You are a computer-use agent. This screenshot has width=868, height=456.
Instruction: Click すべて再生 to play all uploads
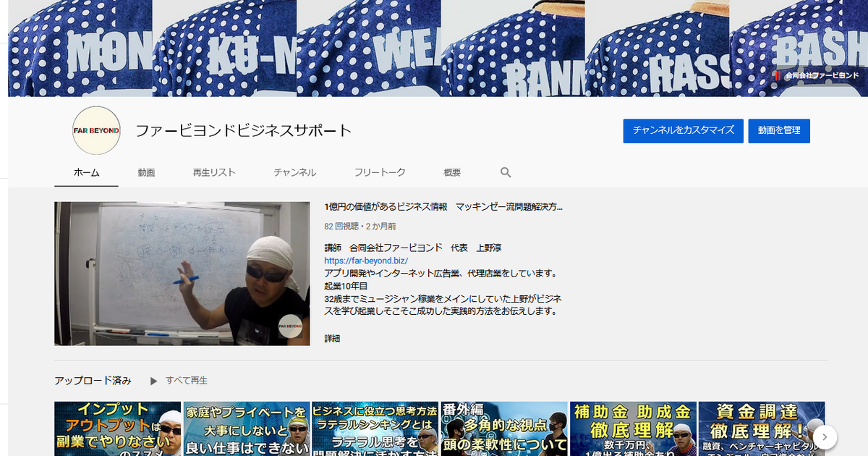187,380
